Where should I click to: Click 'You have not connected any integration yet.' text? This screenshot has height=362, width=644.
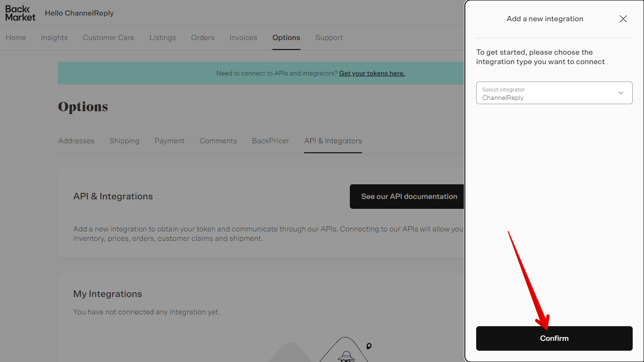click(x=147, y=312)
